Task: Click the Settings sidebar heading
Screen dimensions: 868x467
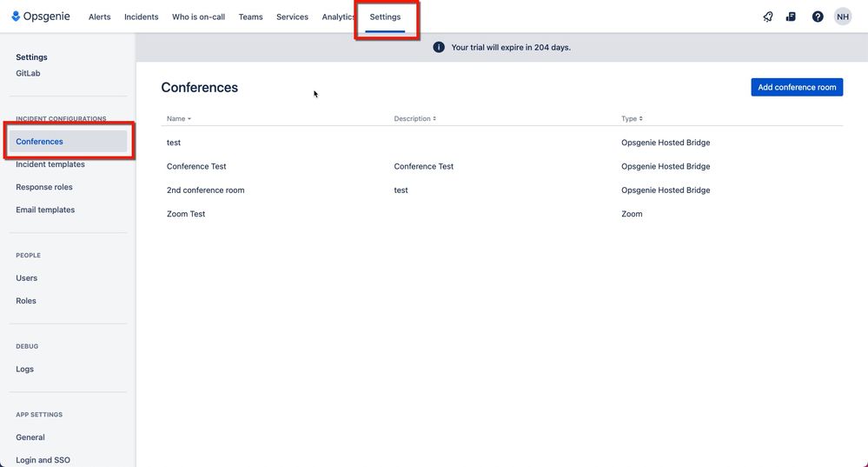Action: point(31,57)
